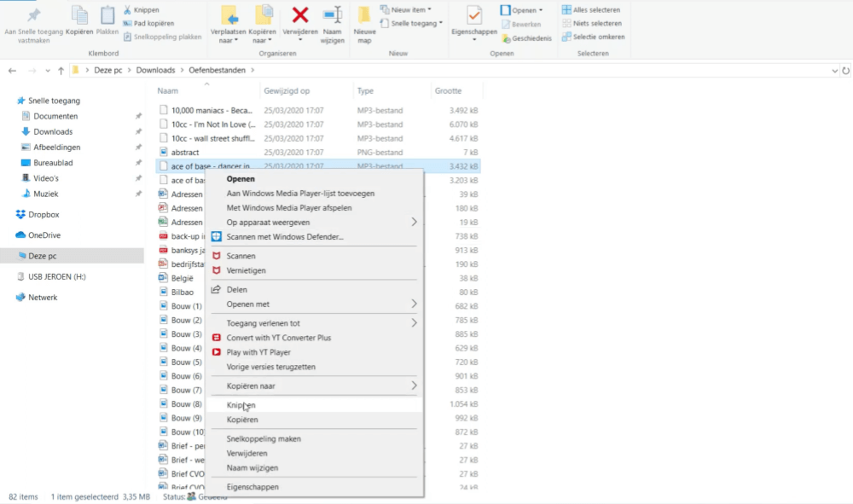Click the Verplaatsen naar folder icon

click(229, 14)
